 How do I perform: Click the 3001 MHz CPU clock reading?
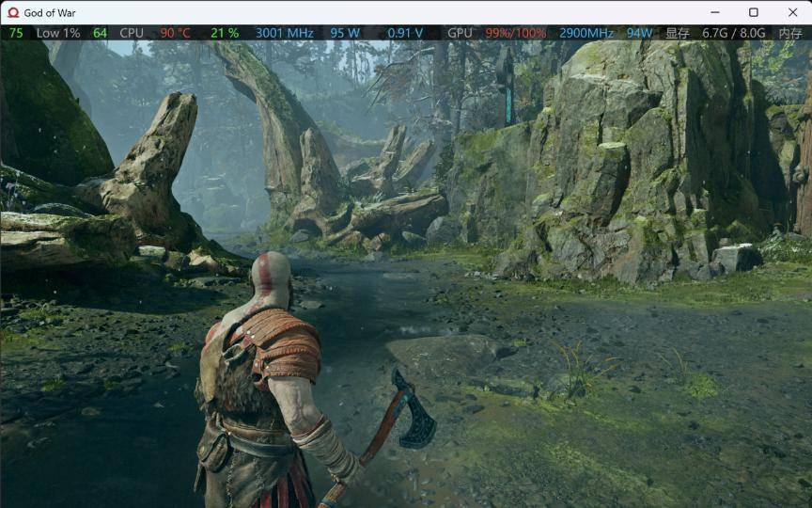tap(284, 33)
